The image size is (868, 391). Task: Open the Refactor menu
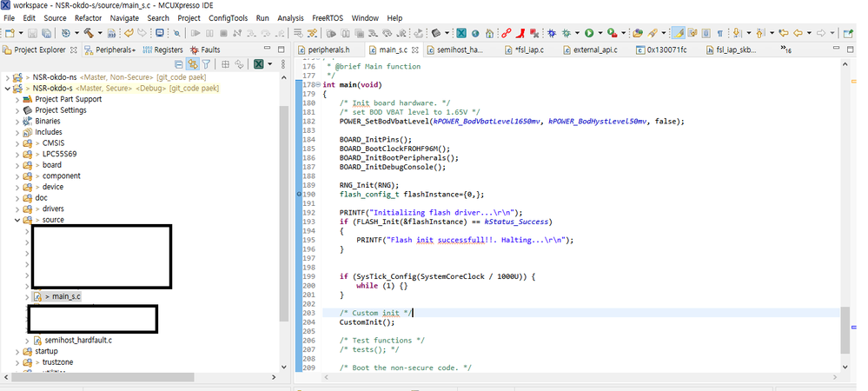point(88,17)
